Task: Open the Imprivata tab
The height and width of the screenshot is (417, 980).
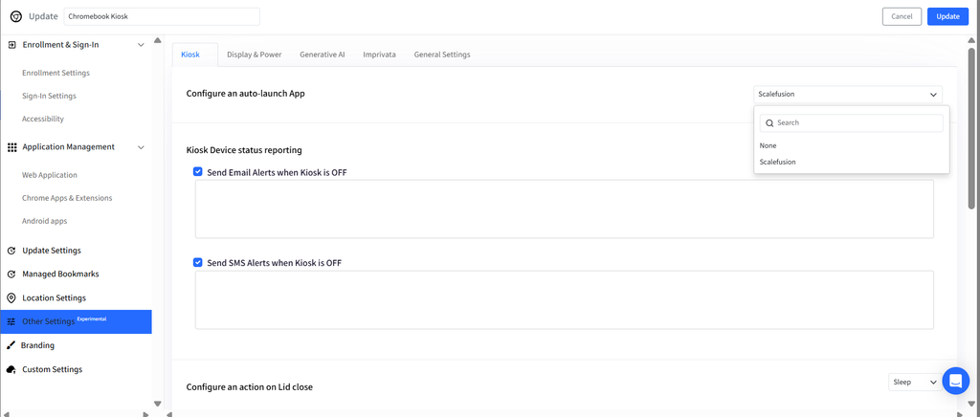Action: pos(379,55)
